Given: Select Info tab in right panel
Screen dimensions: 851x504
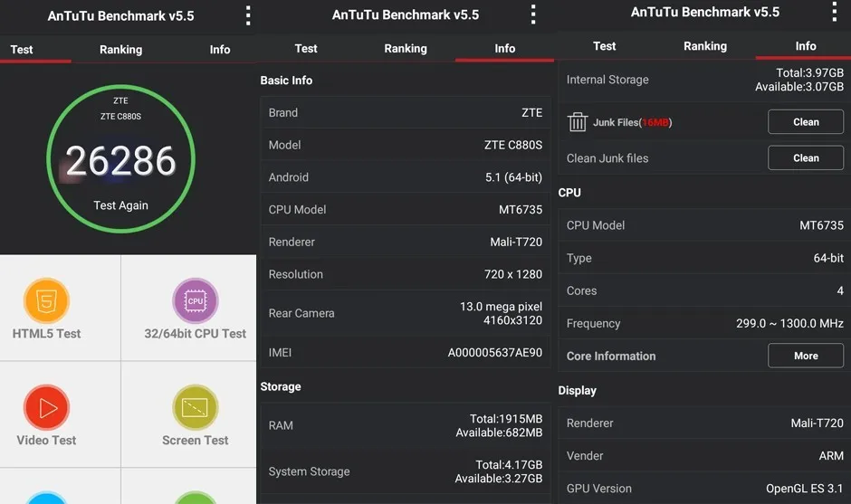Looking at the screenshot, I should [806, 46].
